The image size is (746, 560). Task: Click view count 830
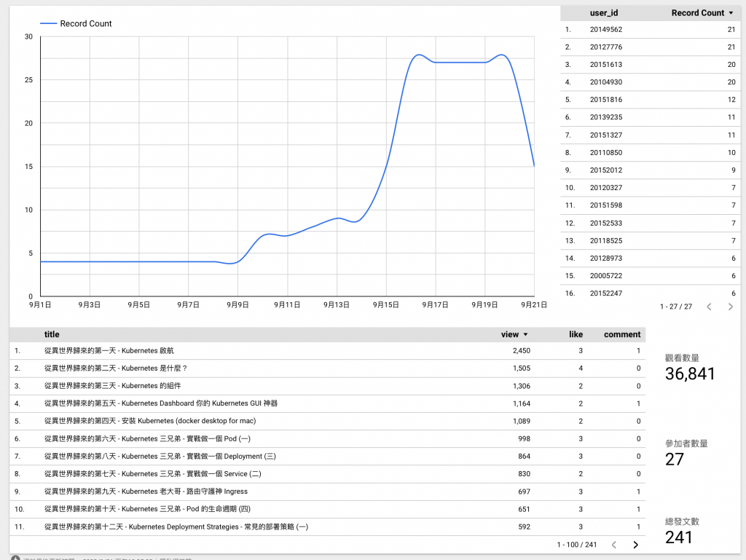[525, 474]
